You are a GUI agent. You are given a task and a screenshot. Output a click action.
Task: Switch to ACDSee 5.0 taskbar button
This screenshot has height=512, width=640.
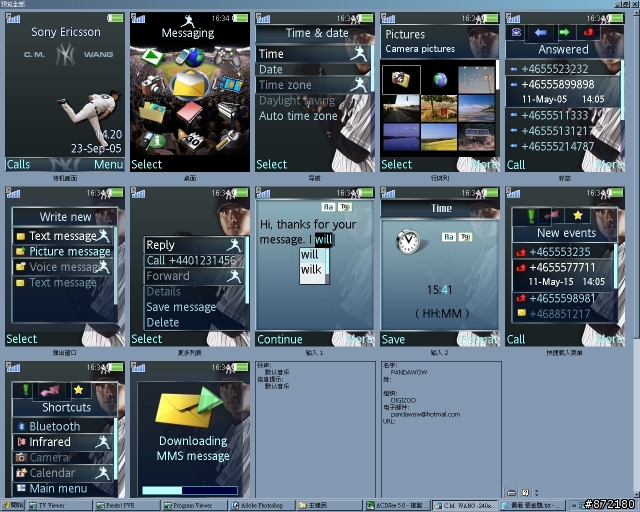point(397,506)
